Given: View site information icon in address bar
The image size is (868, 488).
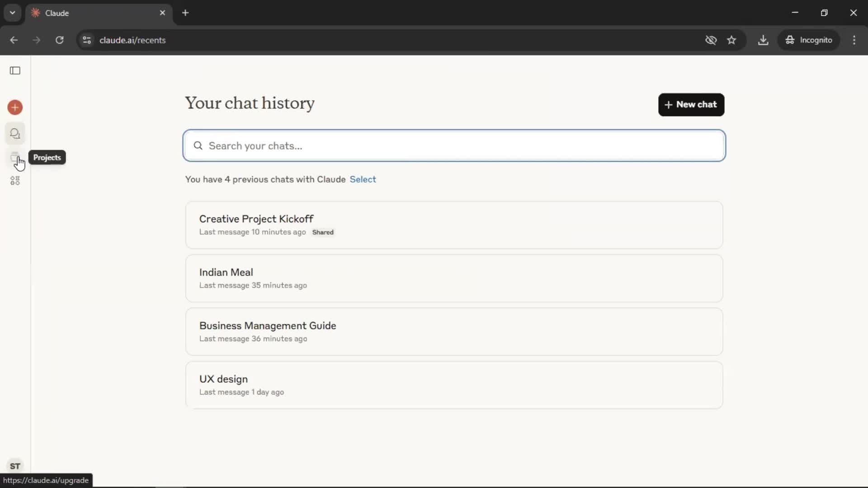Looking at the screenshot, I should click(87, 40).
